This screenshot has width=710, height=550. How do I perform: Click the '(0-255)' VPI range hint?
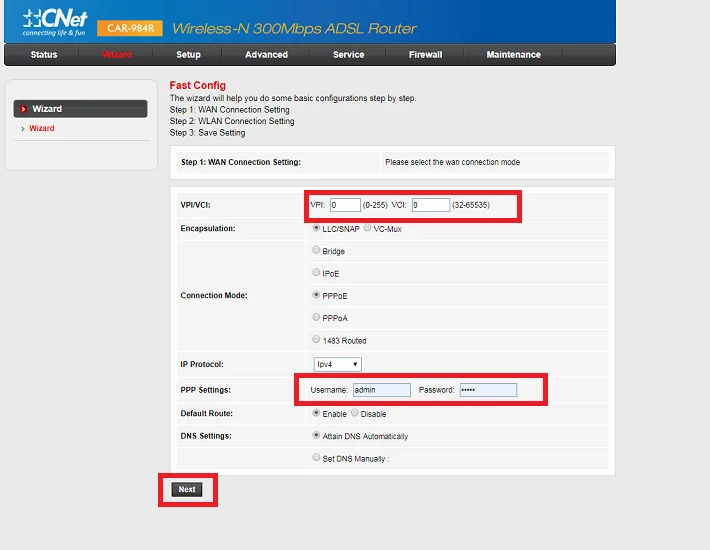point(375,205)
